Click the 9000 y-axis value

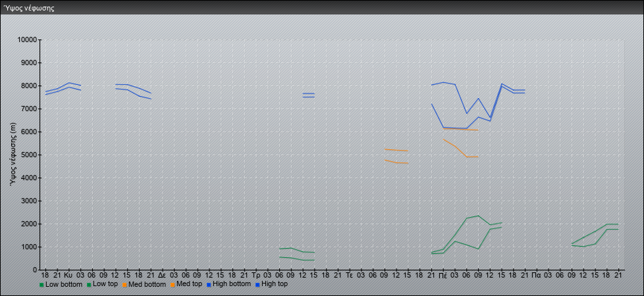[x=29, y=62]
